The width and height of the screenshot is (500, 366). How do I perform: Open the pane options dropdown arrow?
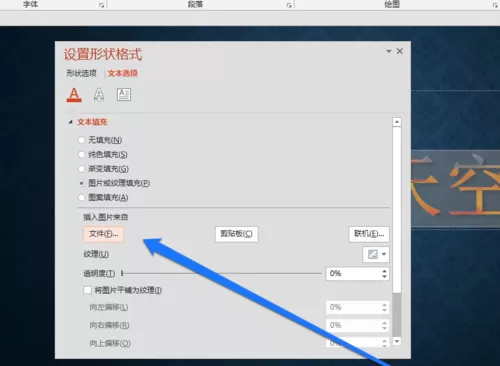(x=389, y=51)
